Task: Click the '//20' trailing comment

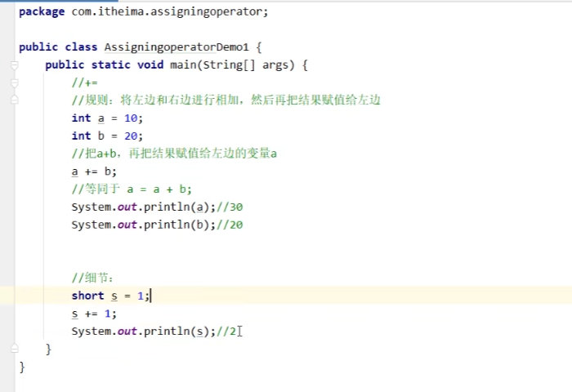Action: point(230,225)
